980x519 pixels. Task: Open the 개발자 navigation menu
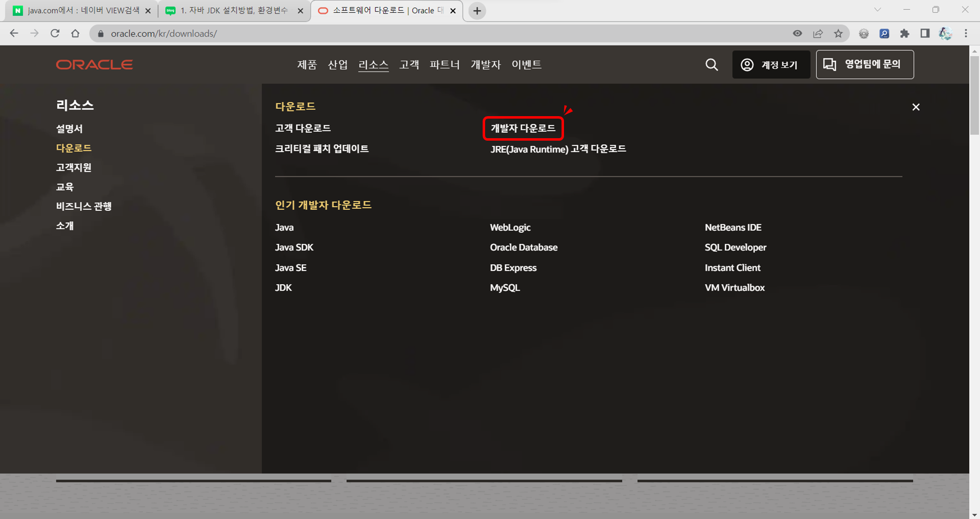(x=486, y=65)
